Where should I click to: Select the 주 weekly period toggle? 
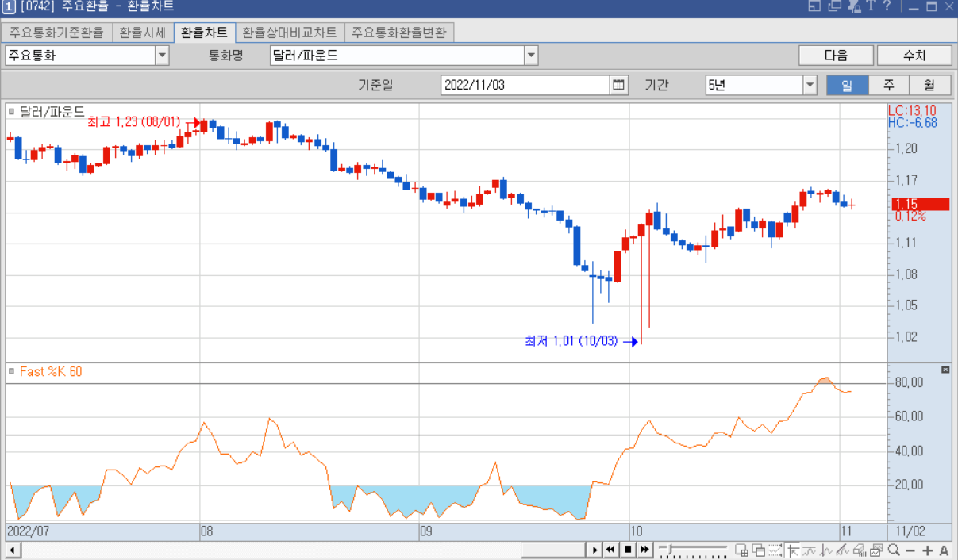[889, 85]
